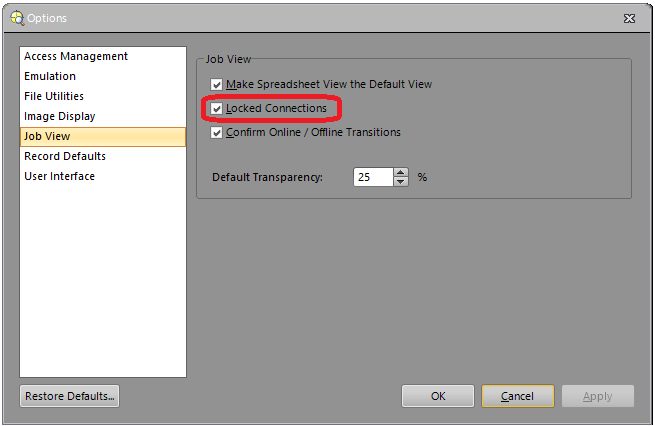Select Image Display in category list
The width and height of the screenshot is (655, 426).
click(60, 117)
